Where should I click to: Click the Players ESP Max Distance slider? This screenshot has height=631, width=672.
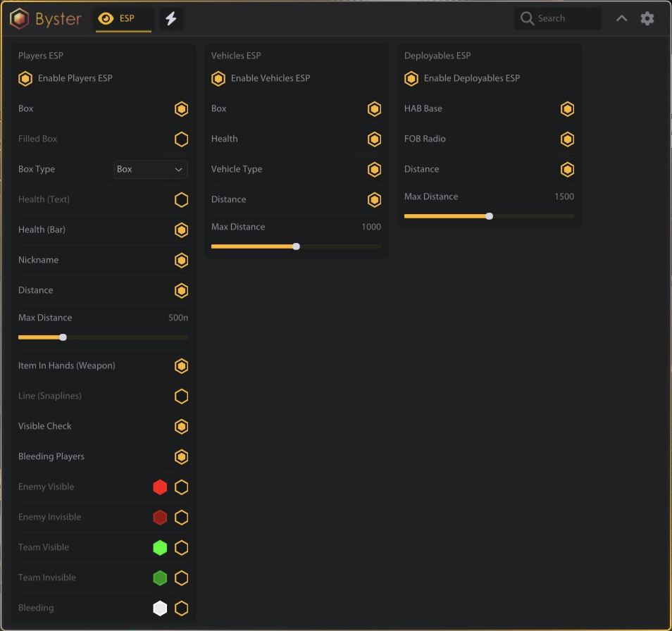coord(103,337)
